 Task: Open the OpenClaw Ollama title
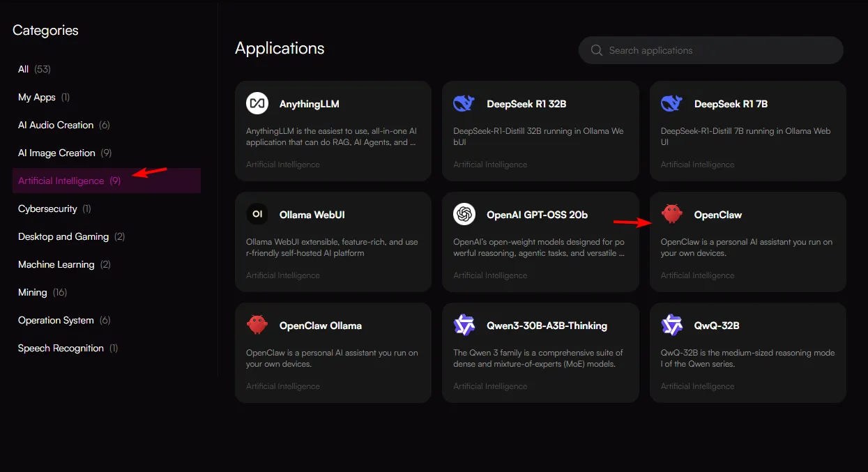[x=321, y=326]
